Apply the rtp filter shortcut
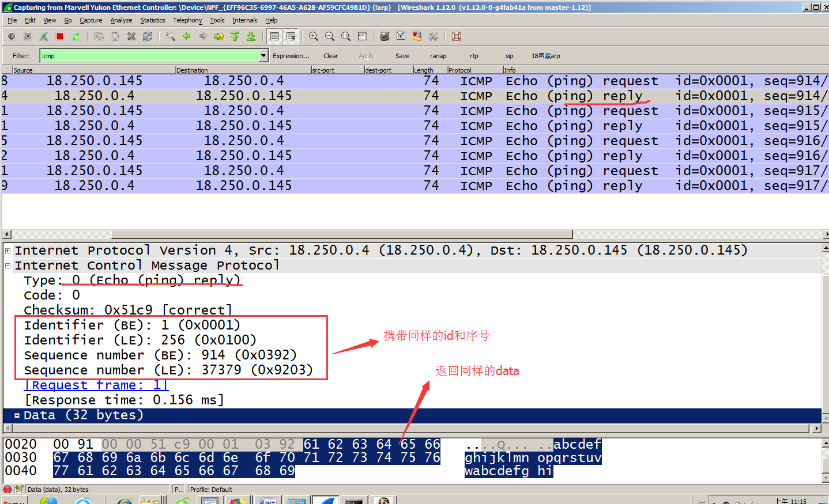This screenshot has width=829, height=504. (474, 56)
